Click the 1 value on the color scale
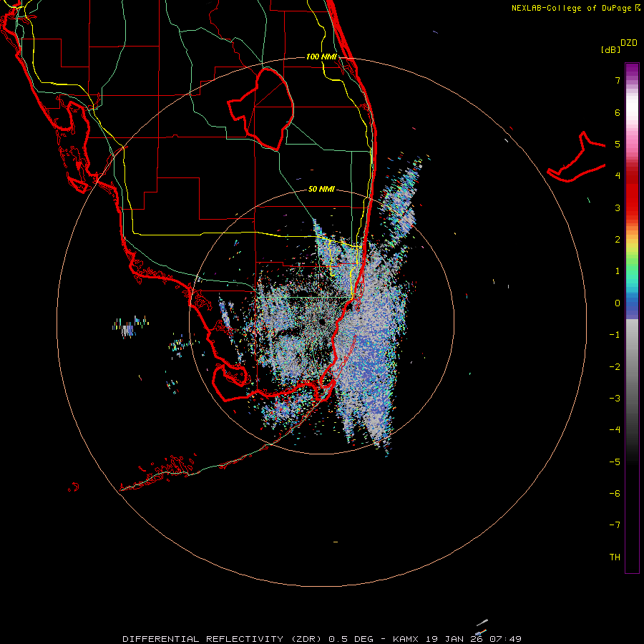 coord(618,271)
